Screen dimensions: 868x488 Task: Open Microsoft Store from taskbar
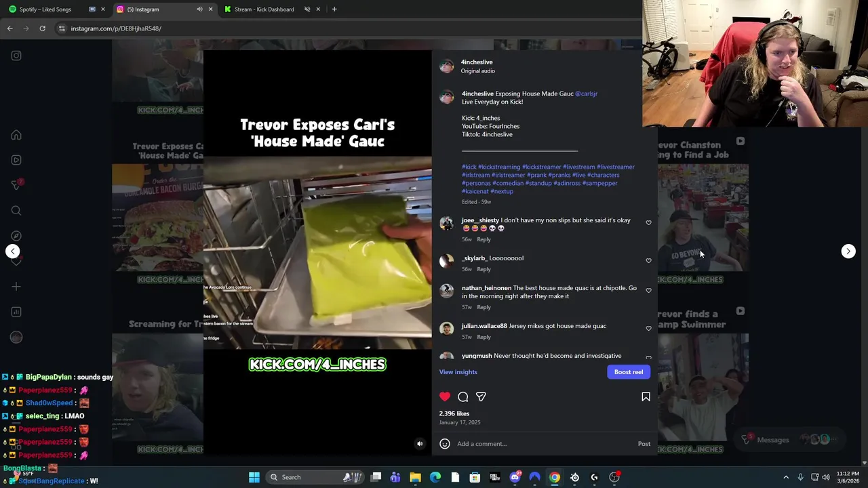(x=475, y=477)
